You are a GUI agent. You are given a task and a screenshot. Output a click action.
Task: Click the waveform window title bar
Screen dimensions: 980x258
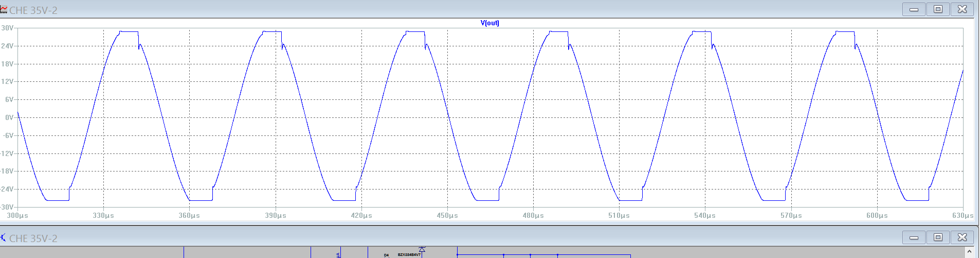463,9
